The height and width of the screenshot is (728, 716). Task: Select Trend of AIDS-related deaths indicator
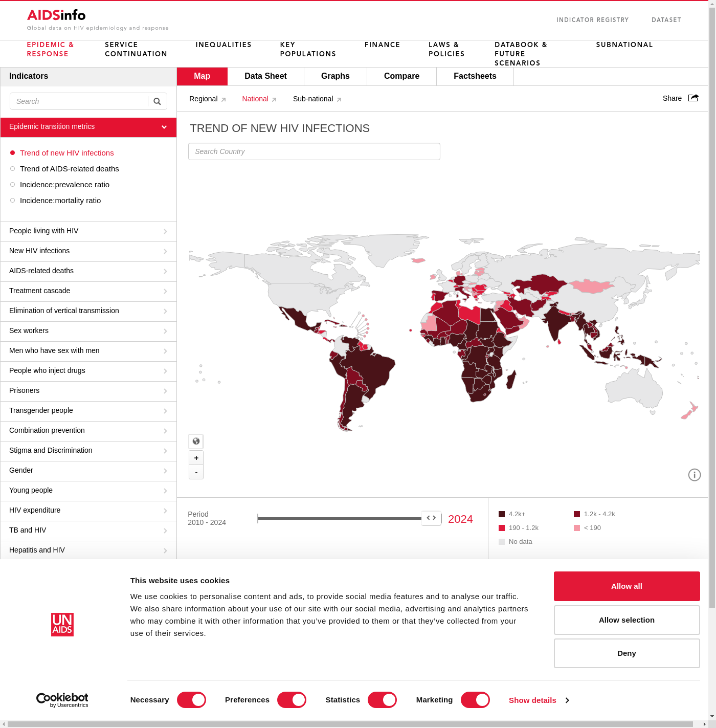(x=69, y=169)
